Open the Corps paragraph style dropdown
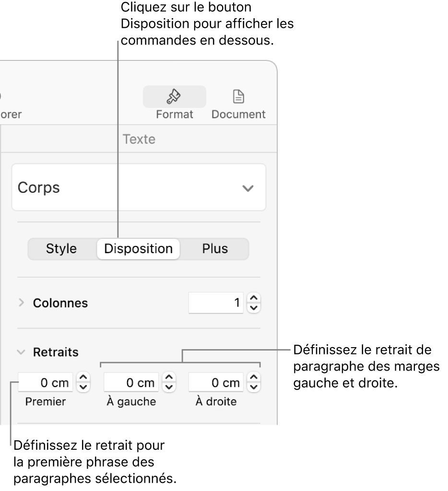The image size is (448, 491). (x=139, y=187)
